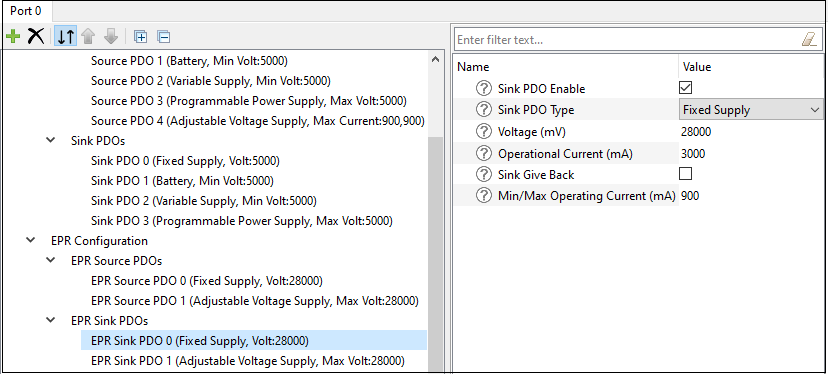Click the EPR Sink PDOs tree label
The height and width of the screenshot is (374, 828).
point(109,321)
